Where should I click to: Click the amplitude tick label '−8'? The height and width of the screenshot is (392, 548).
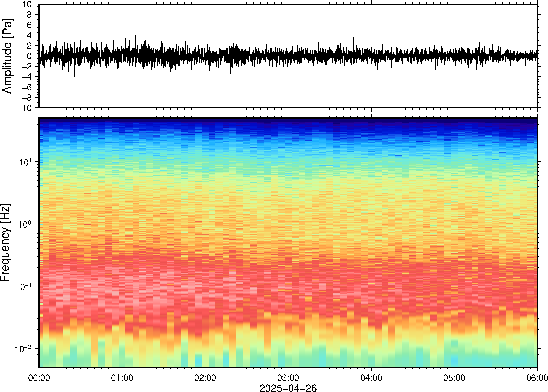[27, 98]
